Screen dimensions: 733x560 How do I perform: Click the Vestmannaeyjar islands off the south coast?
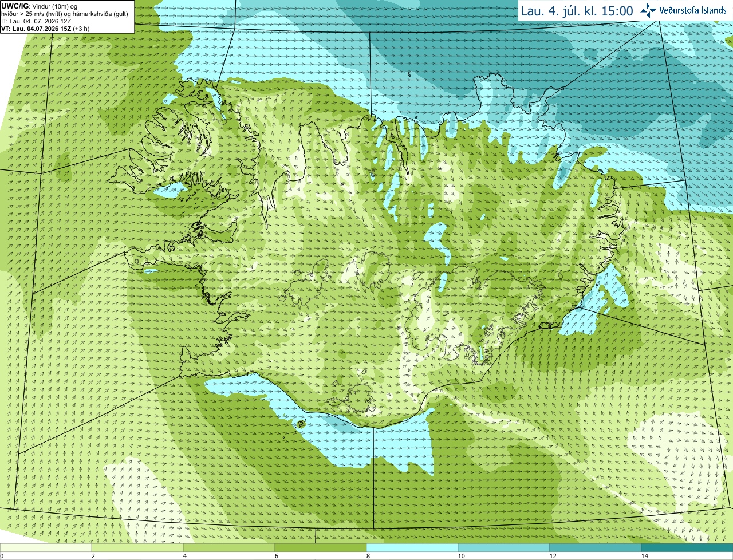(x=300, y=424)
